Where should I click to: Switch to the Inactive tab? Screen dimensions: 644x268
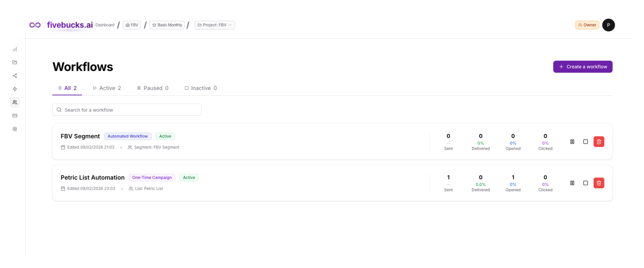[201, 88]
